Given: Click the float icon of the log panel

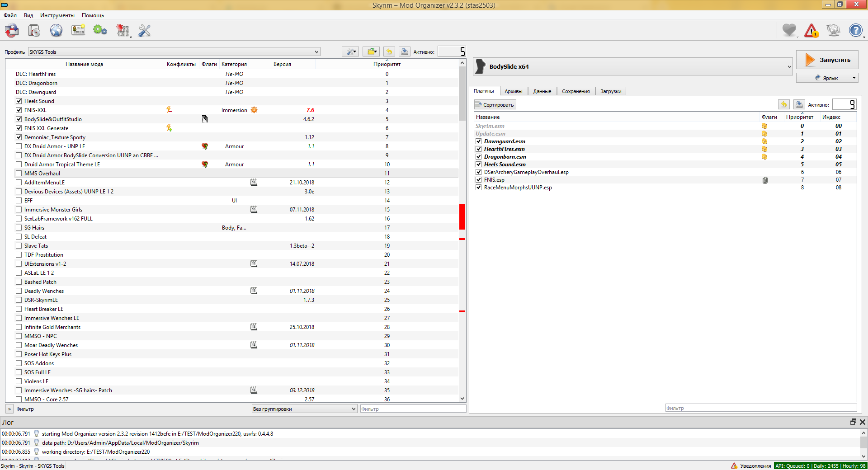Looking at the screenshot, I should 853,422.
